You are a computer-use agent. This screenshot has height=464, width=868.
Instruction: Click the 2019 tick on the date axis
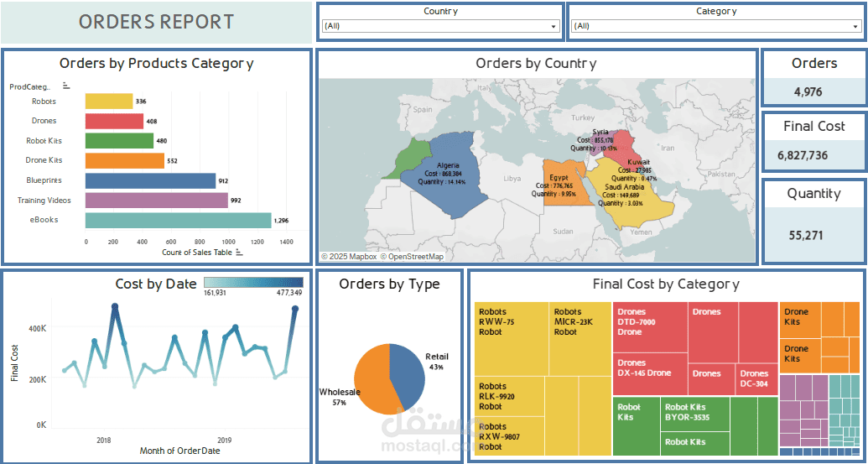(224, 441)
